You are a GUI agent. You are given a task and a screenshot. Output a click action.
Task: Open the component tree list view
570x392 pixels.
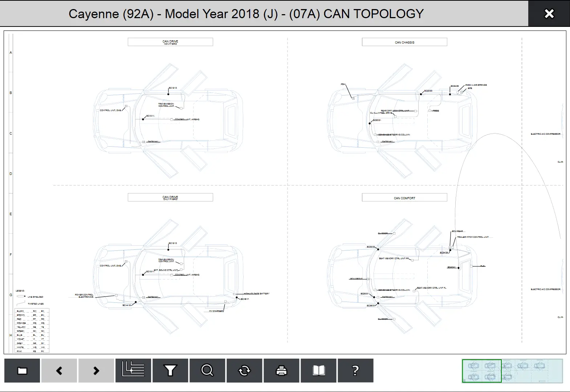coord(133,371)
